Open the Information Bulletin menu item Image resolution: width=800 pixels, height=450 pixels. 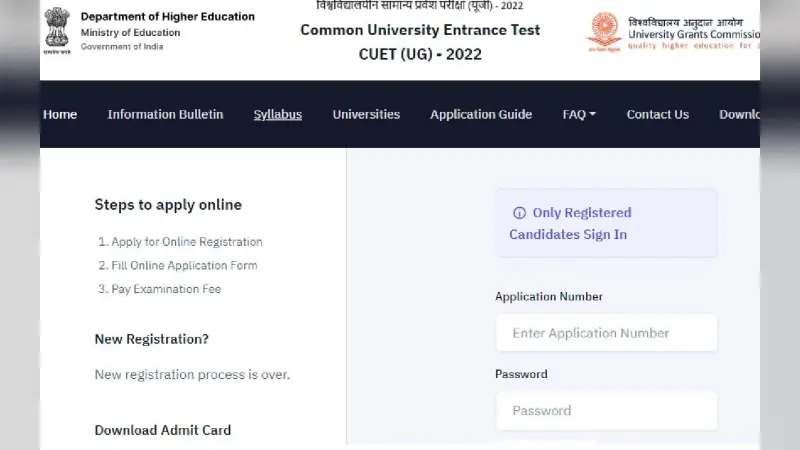(x=165, y=114)
